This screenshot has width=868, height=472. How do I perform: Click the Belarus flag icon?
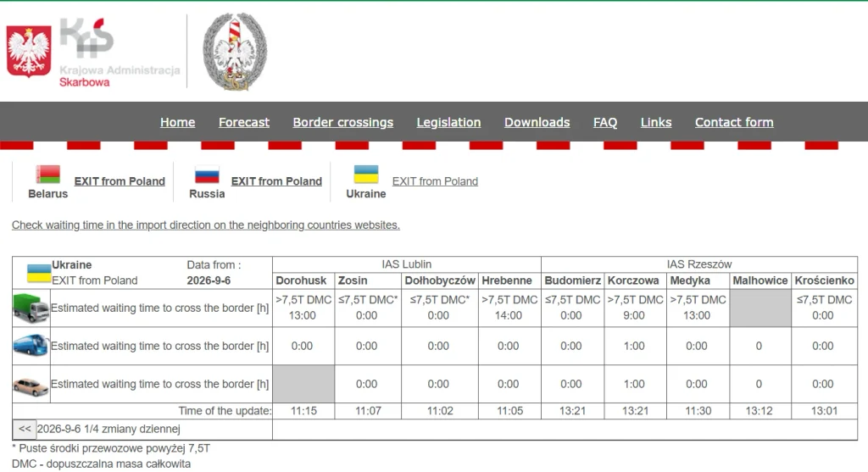point(48,175)
